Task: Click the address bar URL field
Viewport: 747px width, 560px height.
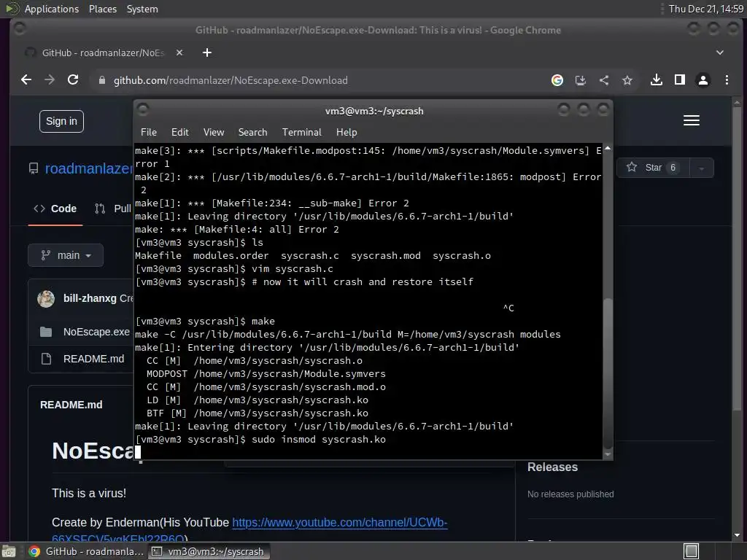Action: [x=320, y=80]
